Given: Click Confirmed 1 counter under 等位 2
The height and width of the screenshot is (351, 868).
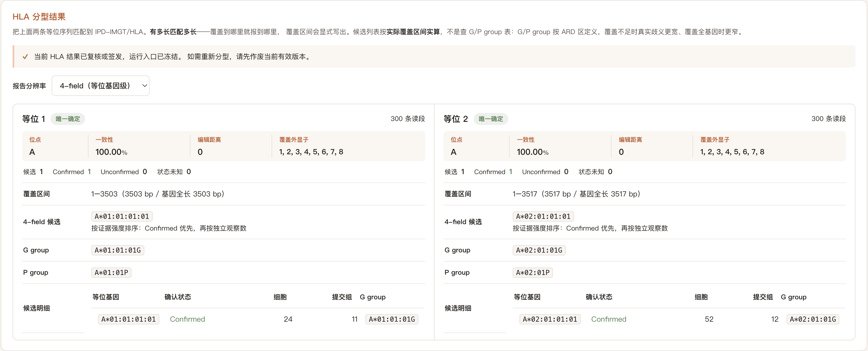Looking at the screenshot, I should click(x=493, y=172).
